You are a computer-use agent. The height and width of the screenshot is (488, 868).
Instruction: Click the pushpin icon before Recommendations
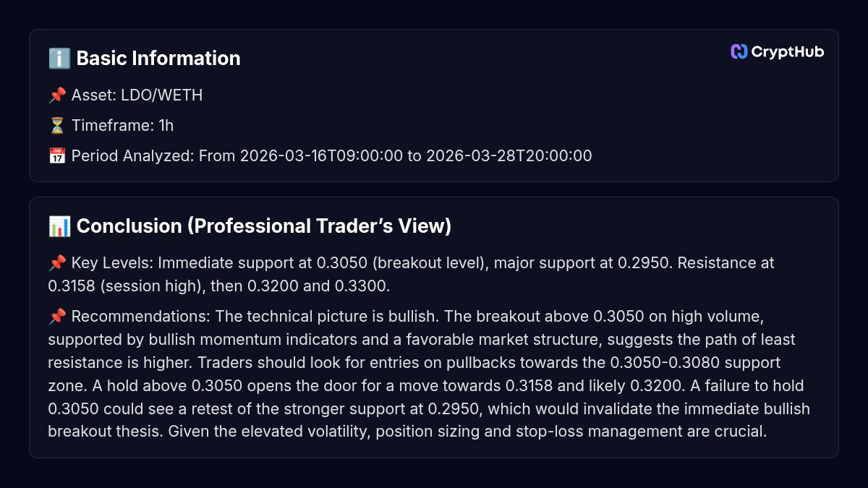coord(57,317)
